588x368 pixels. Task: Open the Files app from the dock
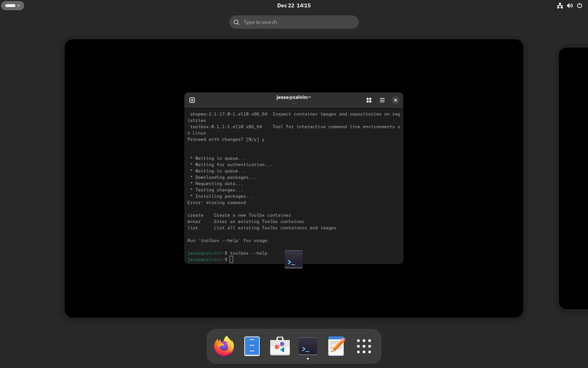tap(252, 346)
